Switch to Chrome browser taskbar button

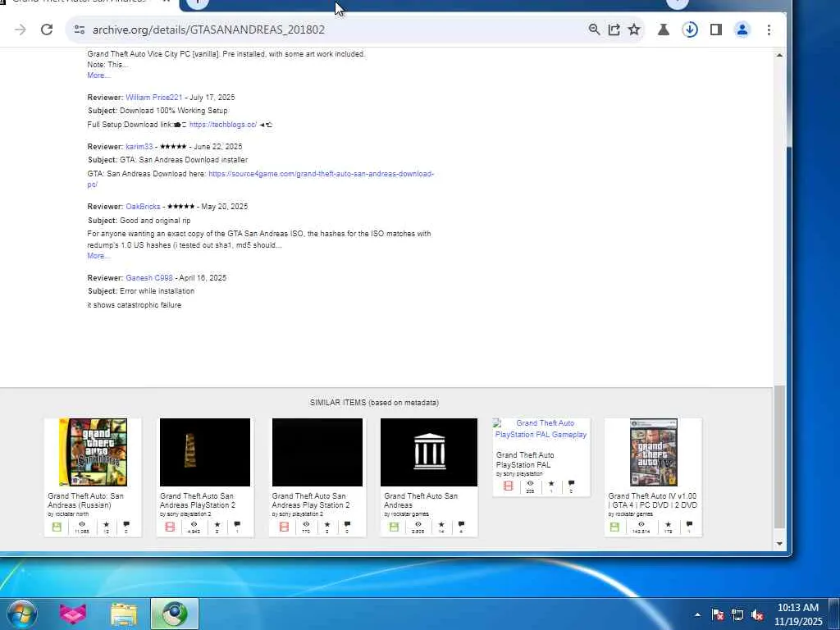tap(175, 614)
